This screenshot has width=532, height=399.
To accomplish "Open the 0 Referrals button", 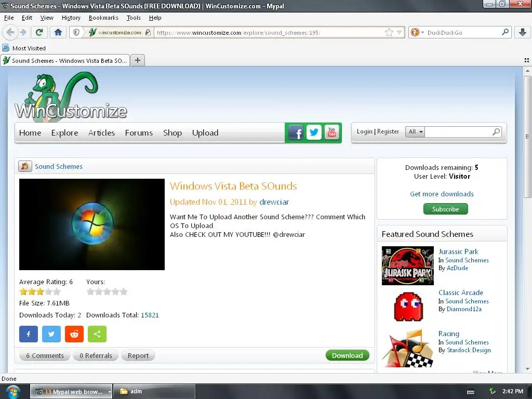I will pos(96,355).
